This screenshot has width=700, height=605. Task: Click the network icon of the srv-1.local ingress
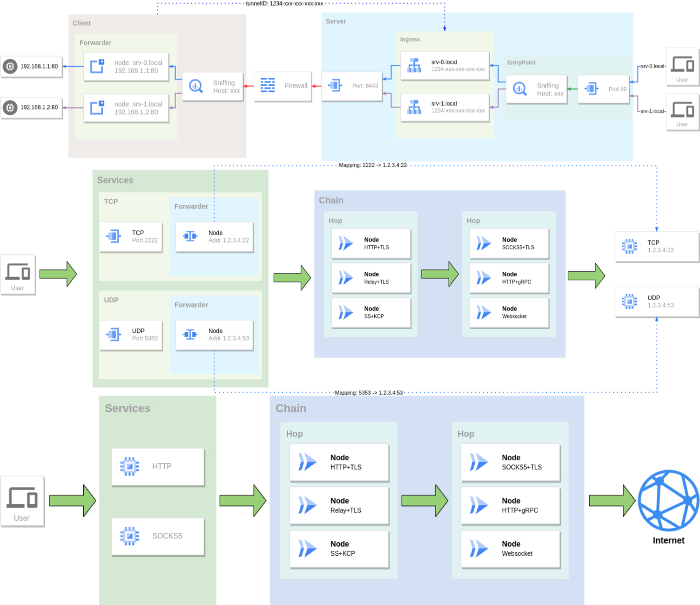click(x=414, y=107)
